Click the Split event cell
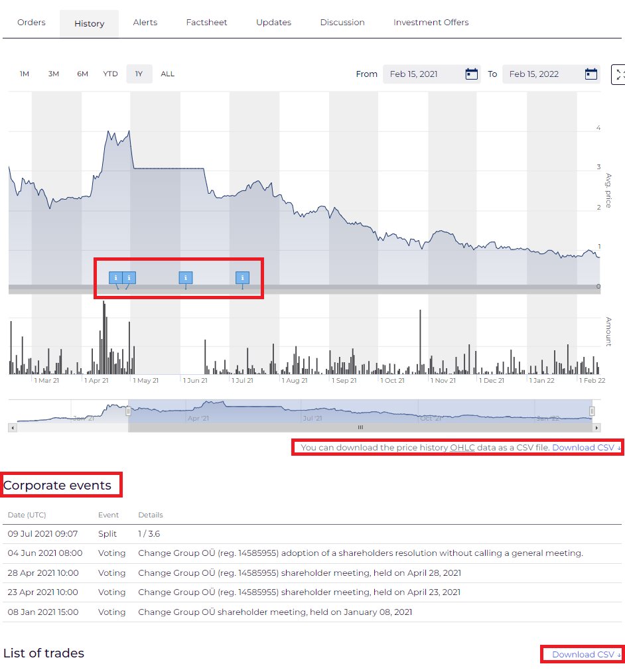Image resolution: width=625 pixels, height=672 pixels. click(107, 533)
